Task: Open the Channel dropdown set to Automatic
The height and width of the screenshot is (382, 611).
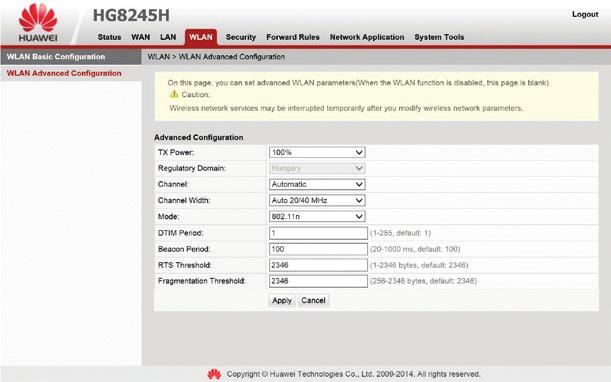Action: 317,184
